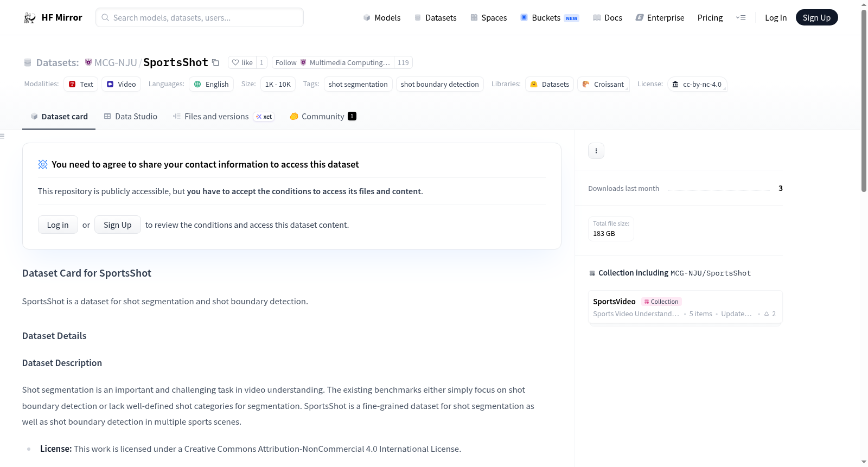The height and width of the screenshot is (467, 868).
Task: Click the Total file size 183 GB box
Action: tap(611, 228)
